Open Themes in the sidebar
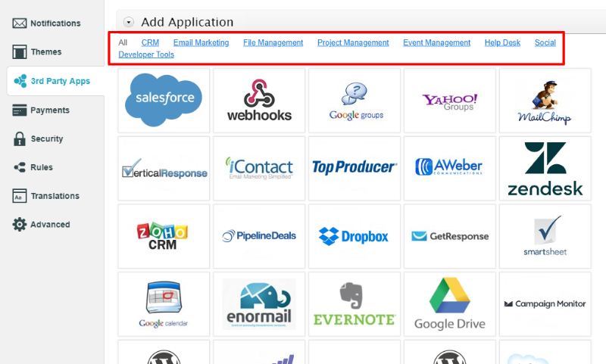 click(37, 51)
